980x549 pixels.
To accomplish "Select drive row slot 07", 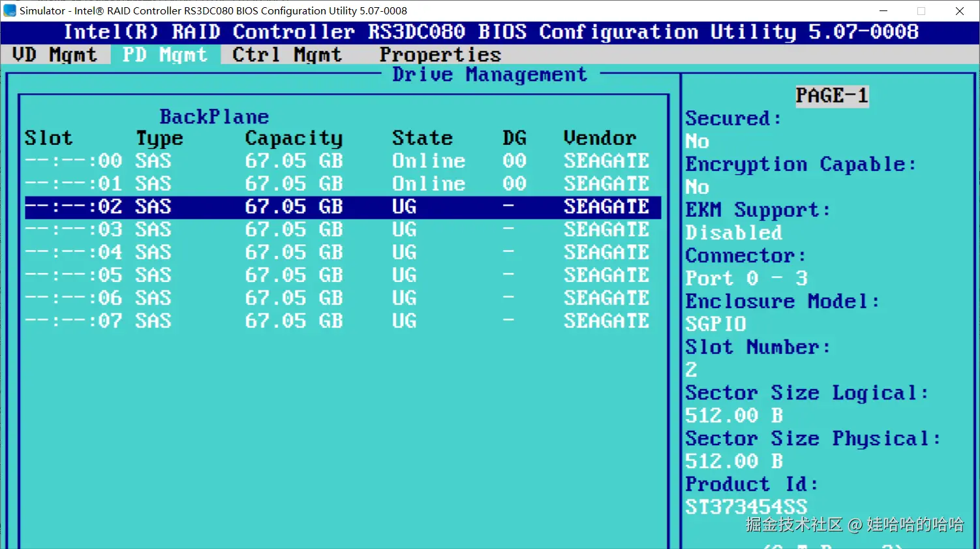I will [x=343, y=321].
